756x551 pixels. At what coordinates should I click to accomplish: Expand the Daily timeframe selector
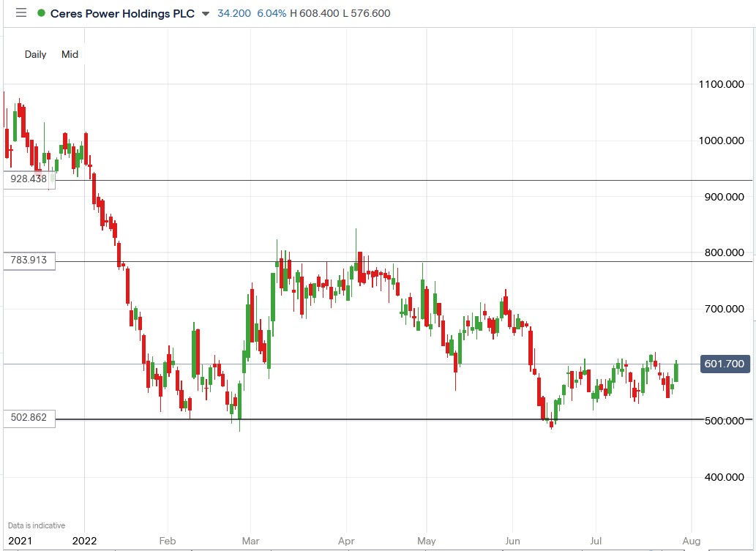[x=34, y=54]
